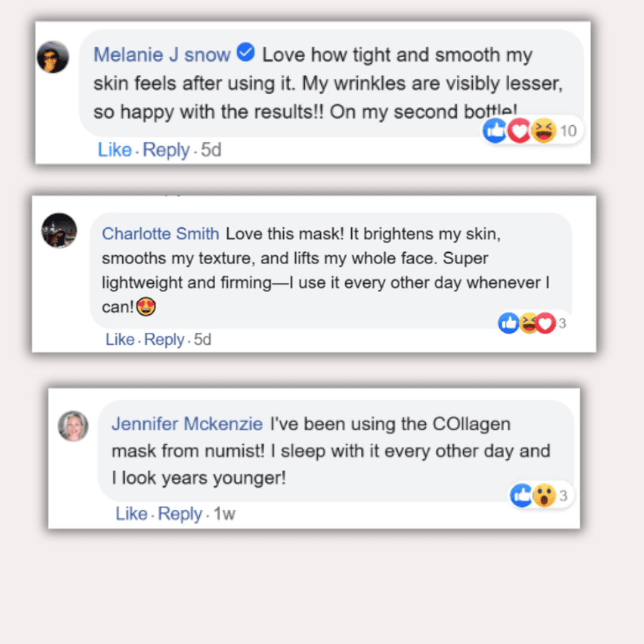Screen dimensions: 644x644
Task: Click the 1w timestamp under Jennifer's comment
Action: pyautogui.click(x=224, y=513)
